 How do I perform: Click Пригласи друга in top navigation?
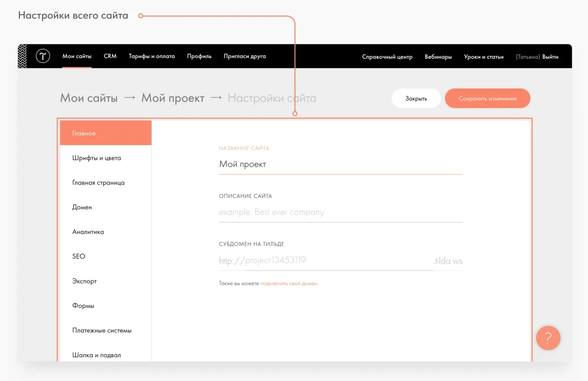coord(244,56)
